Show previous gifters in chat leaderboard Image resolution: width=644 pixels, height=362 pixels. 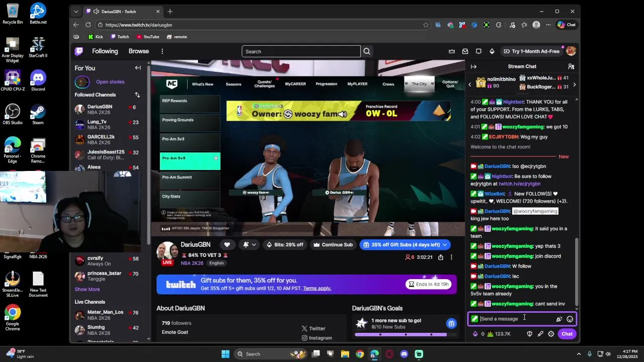(x=470, y=84)
